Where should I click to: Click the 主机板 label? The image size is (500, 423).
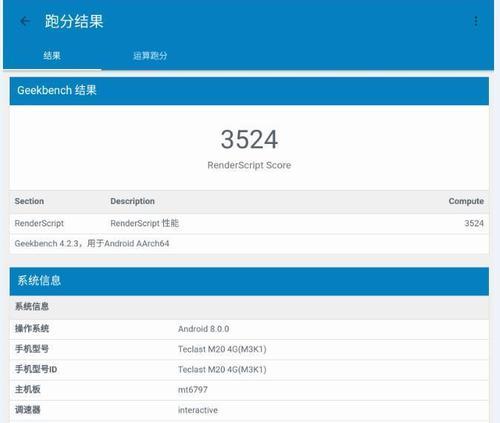pos(28,389)
